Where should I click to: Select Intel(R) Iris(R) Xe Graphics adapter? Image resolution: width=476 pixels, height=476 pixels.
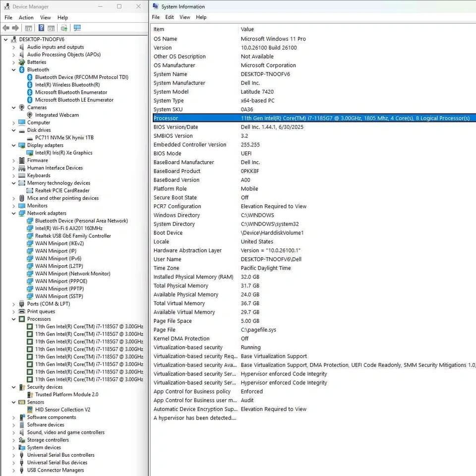click(x=63, y=153)
